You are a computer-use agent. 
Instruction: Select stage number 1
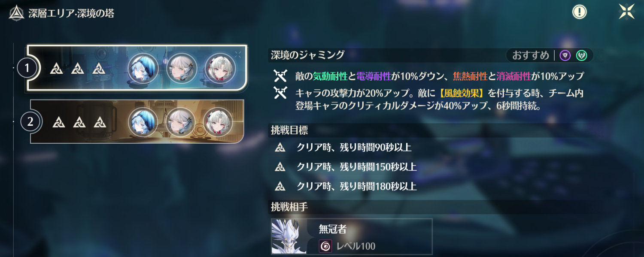pyautogui.click(x=27, y=68)
